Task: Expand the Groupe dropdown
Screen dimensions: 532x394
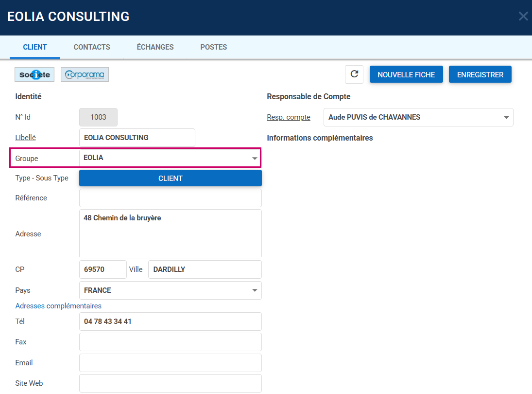Action: coord(254,158)
